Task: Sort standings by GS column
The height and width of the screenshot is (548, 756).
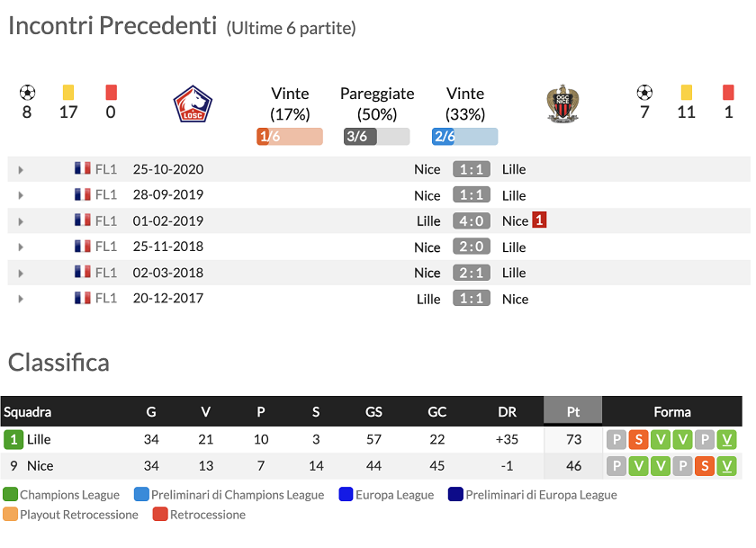Action: [x=373, y=411]
